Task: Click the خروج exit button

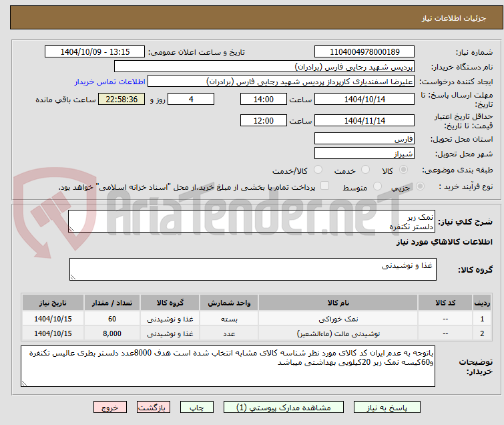Action: tap(110, 408)
